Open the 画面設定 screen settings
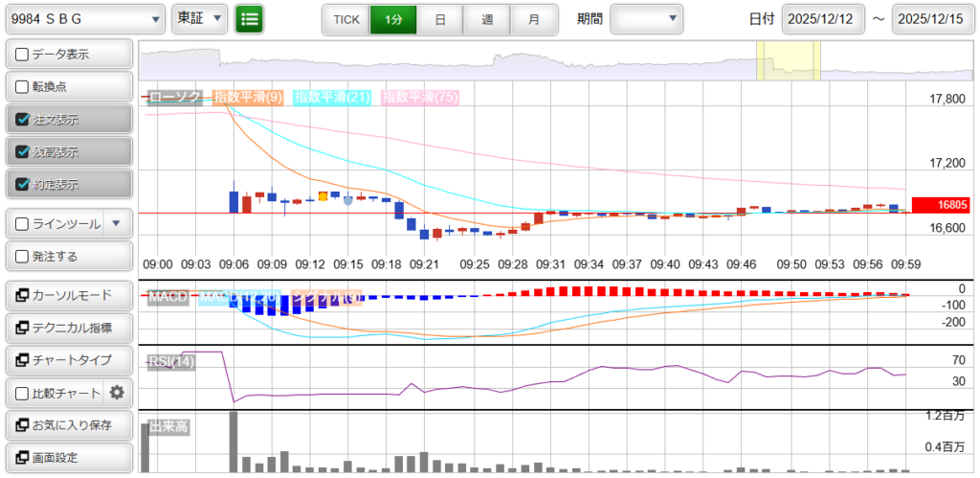The image size is (980, 478). pyautogui.click(x=67, y=457)
